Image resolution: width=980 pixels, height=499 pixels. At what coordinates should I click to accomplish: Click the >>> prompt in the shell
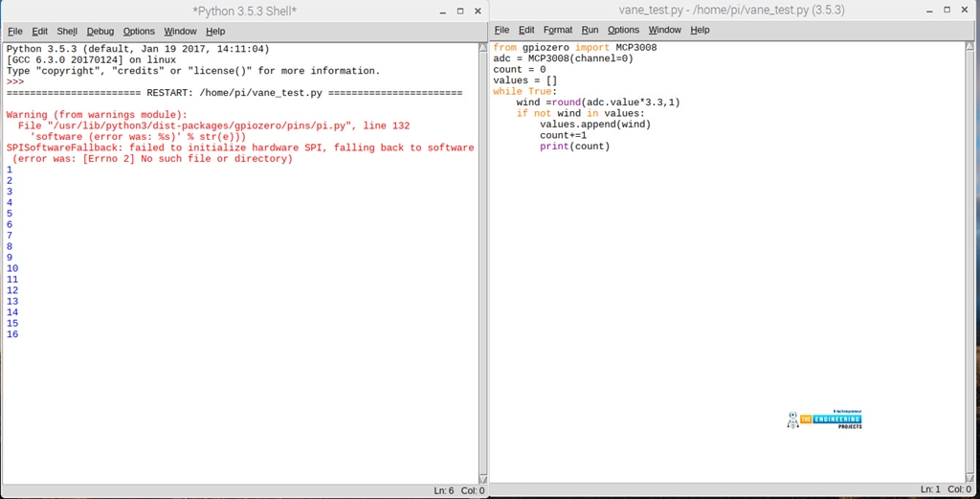[x=15, y=82]
